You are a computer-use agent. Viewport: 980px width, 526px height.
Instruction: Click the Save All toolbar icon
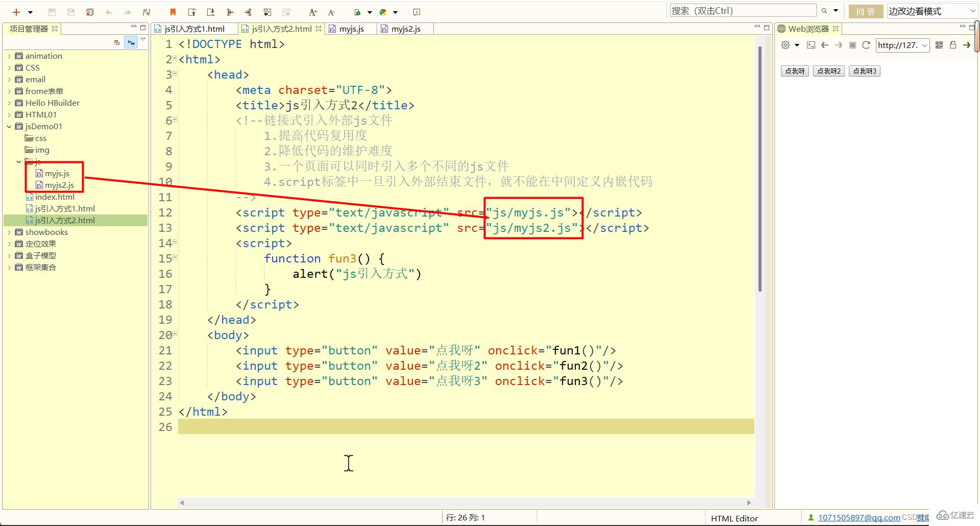pyautogui.click(x=71, y=12)
